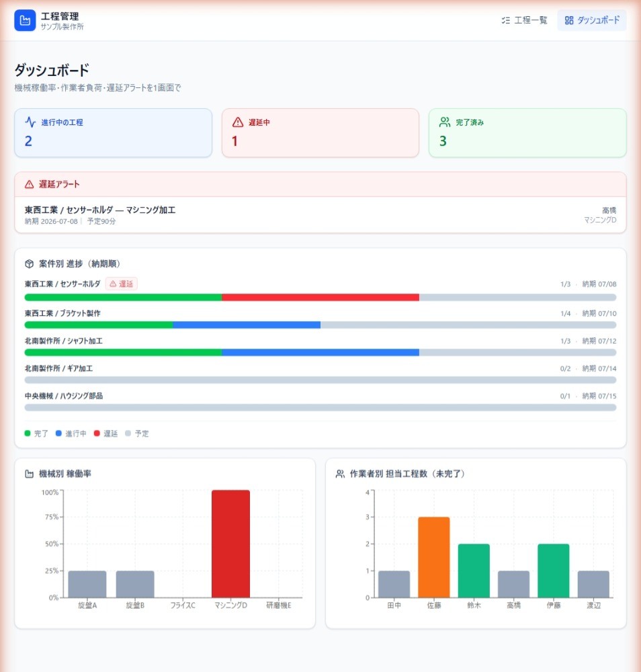Screen dimensions: 641x672
Task: Click the 納期 07/08 text
Action: point(599,284)
